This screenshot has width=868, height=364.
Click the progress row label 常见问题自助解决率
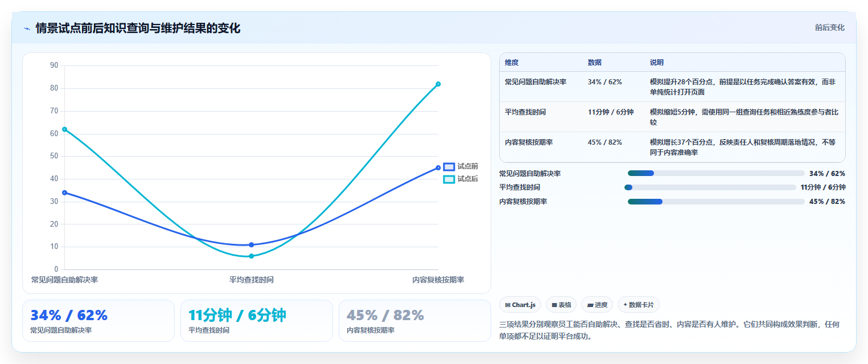pos(530,174)
